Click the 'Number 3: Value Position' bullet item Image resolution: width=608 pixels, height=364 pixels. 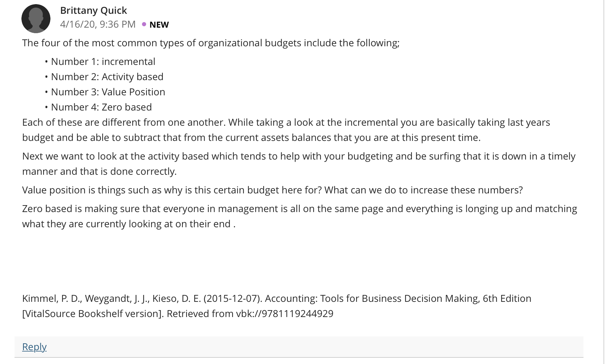coord(108,92)
